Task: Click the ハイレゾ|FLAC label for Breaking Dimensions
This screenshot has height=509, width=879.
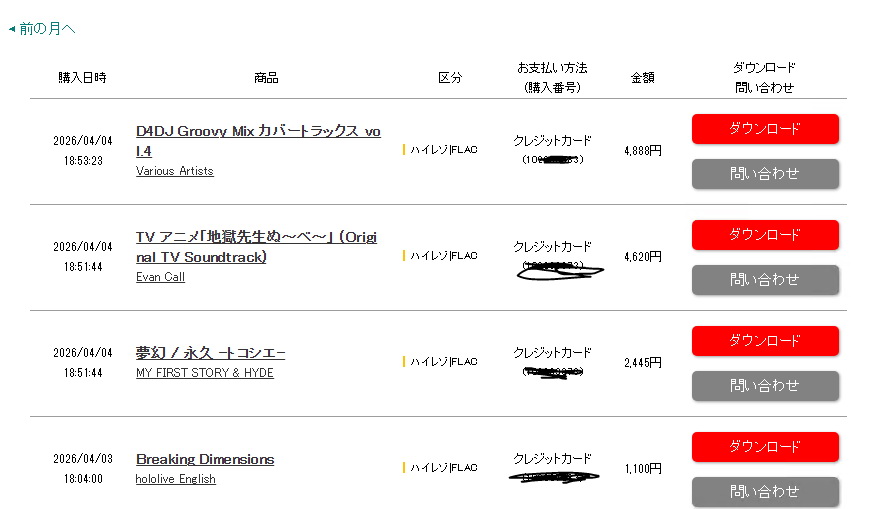Action: (442, 468)
